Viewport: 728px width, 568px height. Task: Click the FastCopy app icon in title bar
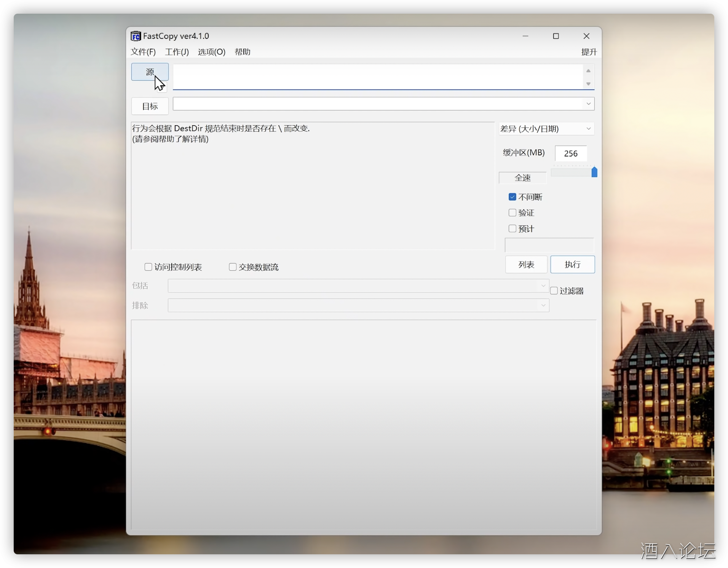[136, 36]
